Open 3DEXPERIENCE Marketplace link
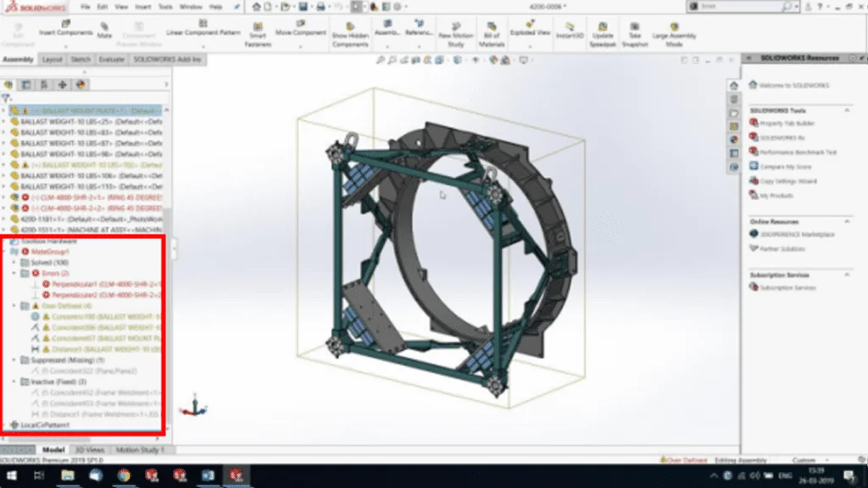This screenshot has height=488, width=868. pos(797,235)
